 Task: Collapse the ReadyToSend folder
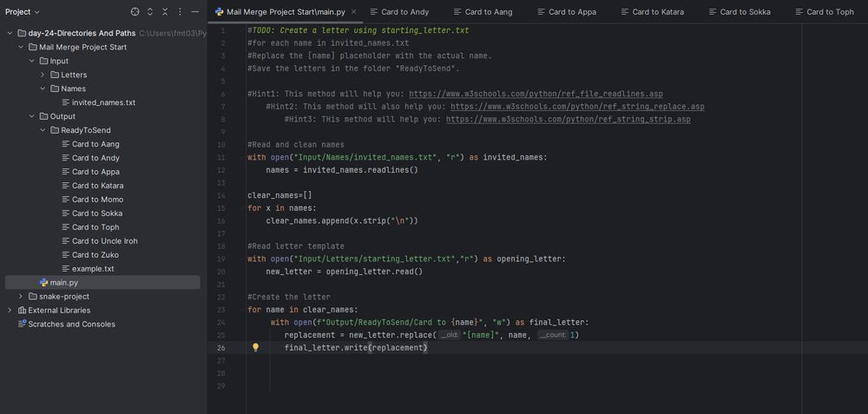[x=43, y=130]
